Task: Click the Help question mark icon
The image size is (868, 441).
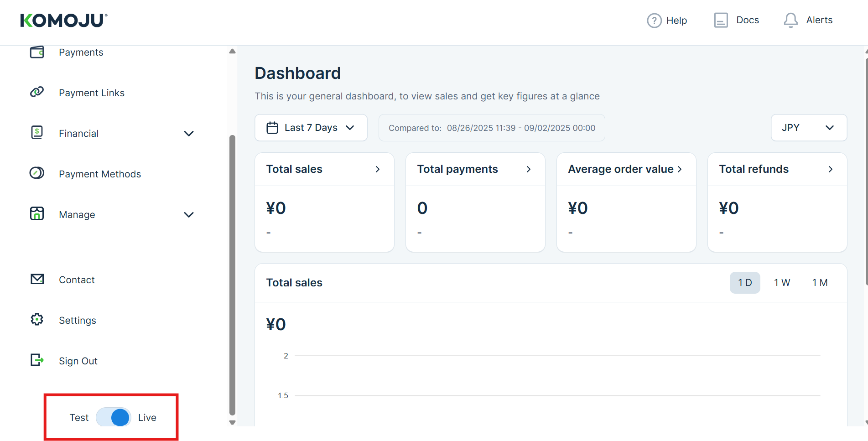Action: click(654, 21)
